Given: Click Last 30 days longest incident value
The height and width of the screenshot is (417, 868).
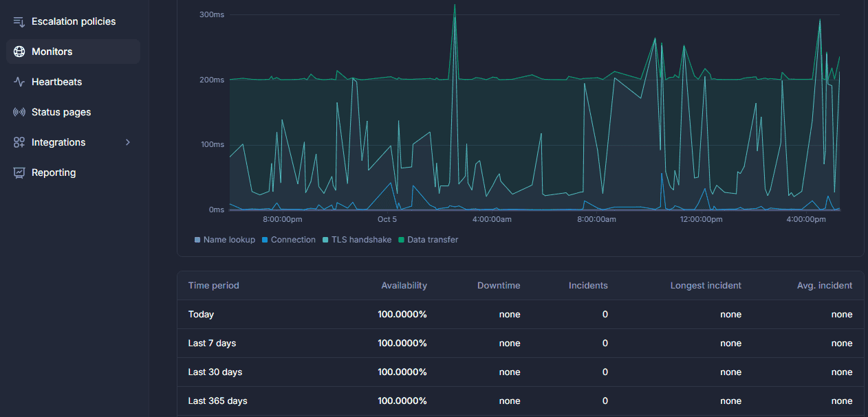Looking at the screenshot, I should [731, 372].
